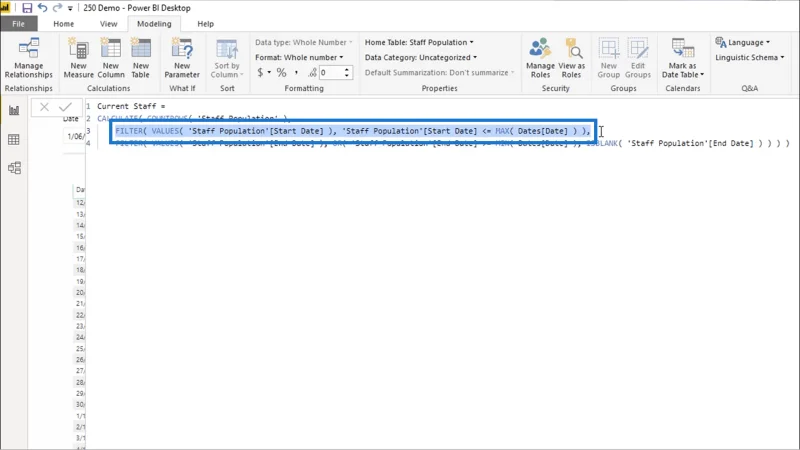This screenshot has width=800, height=450.
Task: Open Manage Relationships
Action: [x=29, y=58]
